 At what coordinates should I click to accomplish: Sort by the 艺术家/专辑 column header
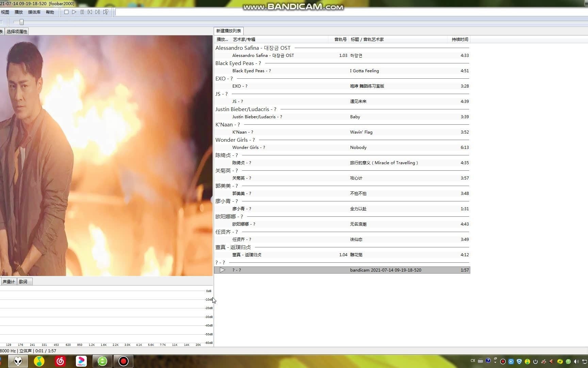tap(279, 40)
